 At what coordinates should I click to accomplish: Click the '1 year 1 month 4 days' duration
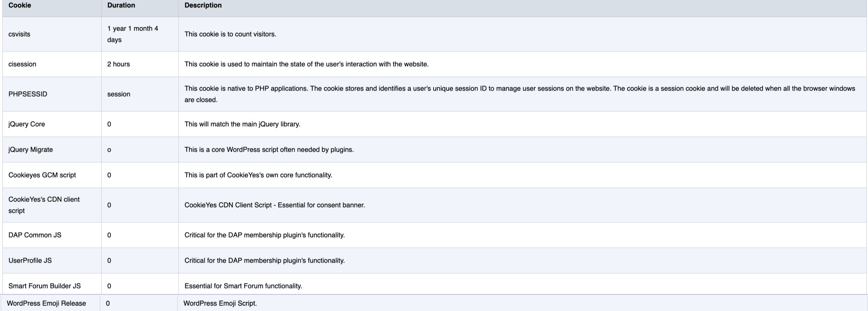point(133,34)
